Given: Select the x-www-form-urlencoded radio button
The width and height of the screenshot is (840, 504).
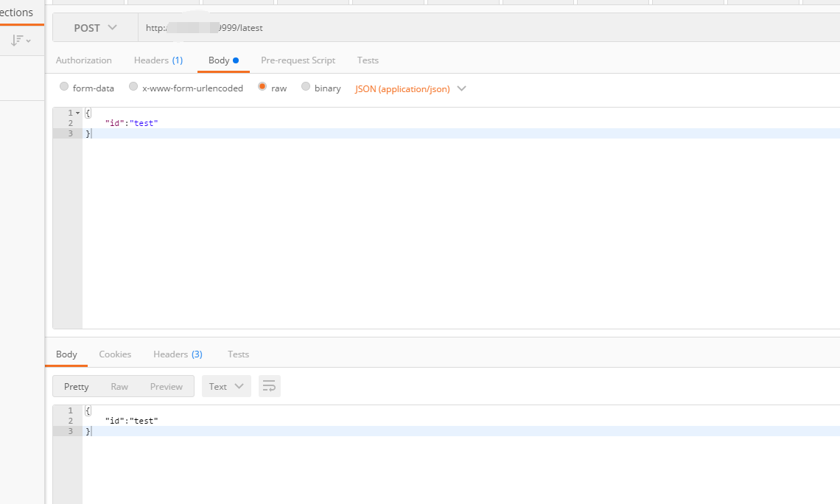Looking at the screenshot, I should click(133, 86).
